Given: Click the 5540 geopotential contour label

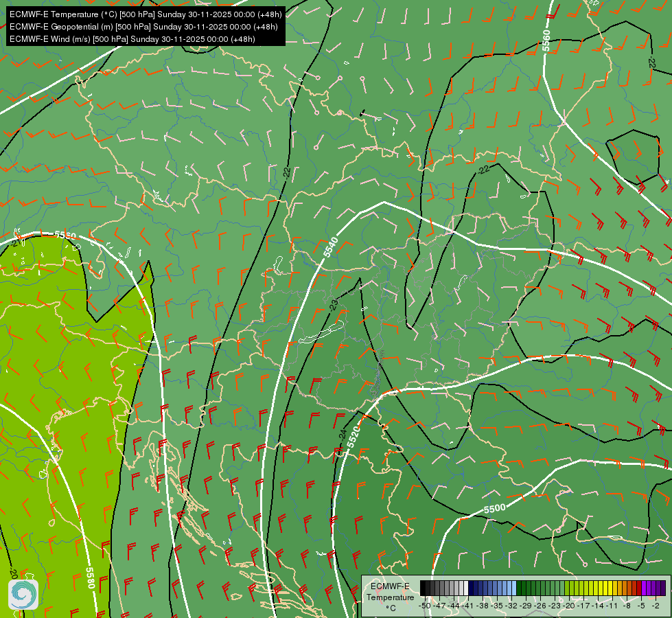Looking at the screenshot, I should click(x=330, y=247).
